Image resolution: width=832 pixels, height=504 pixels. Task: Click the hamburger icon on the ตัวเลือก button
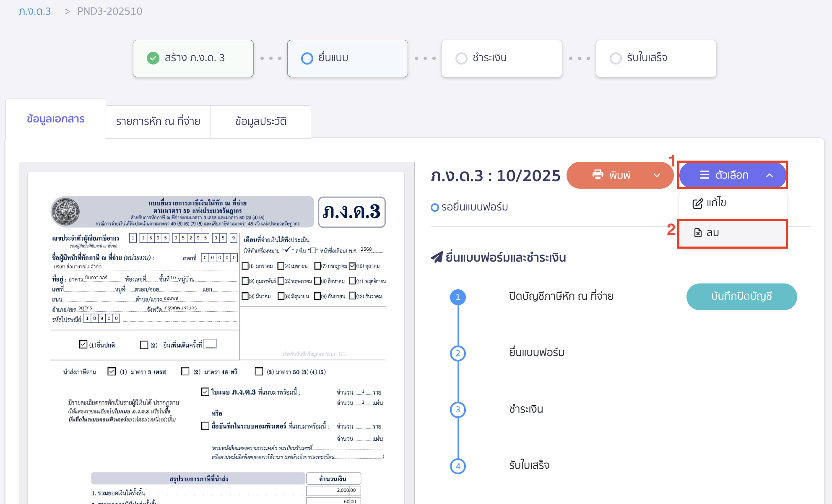pos(705,175)
